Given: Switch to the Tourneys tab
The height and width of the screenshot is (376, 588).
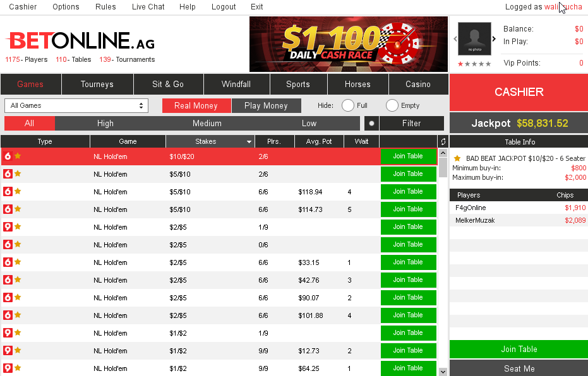Looking at the screenshot, I should click(x=97, y=84).
